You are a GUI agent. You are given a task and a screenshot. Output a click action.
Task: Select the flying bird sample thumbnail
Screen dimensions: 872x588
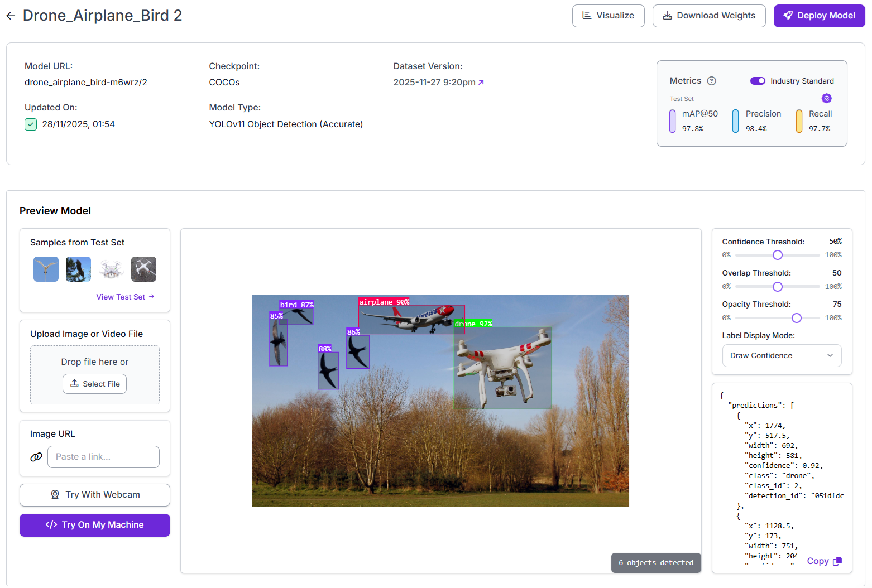(x=46, y=269)
